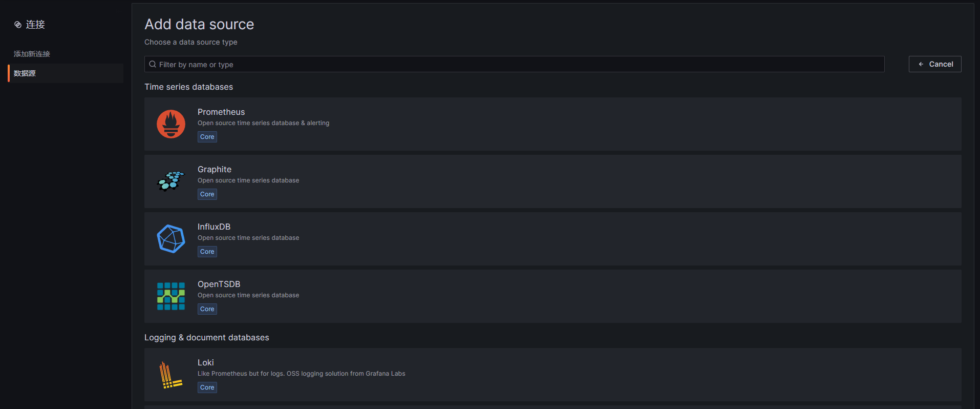This screenshot has height=409, width=980.
Task: Choose the OpenTSDB data source title
Action: click(219, 284)
